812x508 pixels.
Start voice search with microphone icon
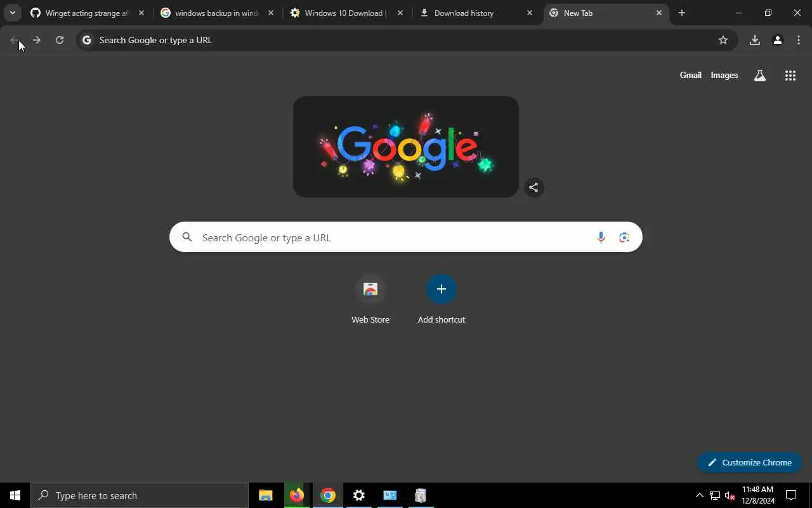(601, 237)
